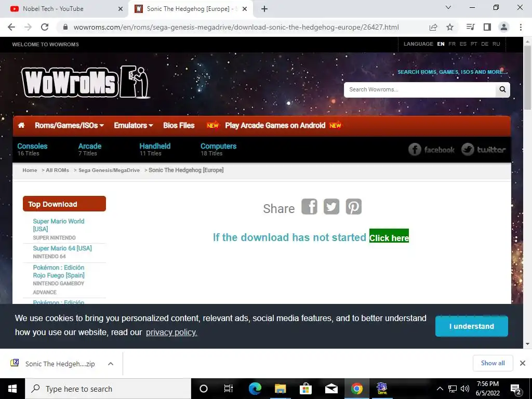Screen dimensions: 532x399
Task: Open the Chrome side panel
Action: (x=487, y=27)
